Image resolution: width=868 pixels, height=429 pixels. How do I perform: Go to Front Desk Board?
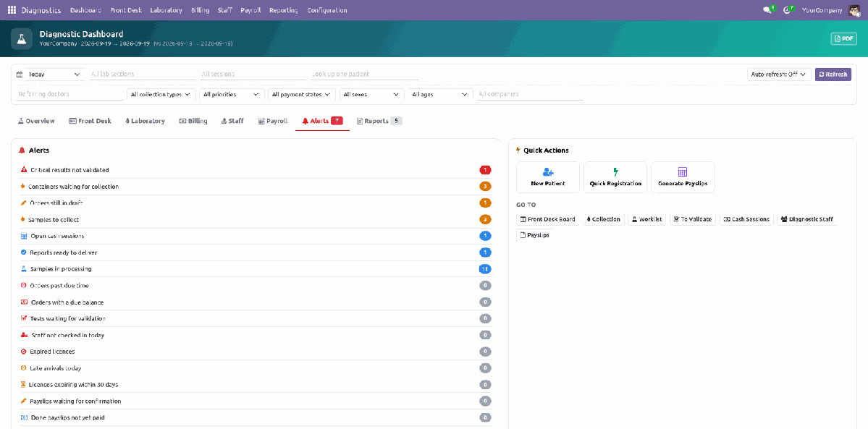[x=548, y=219]
